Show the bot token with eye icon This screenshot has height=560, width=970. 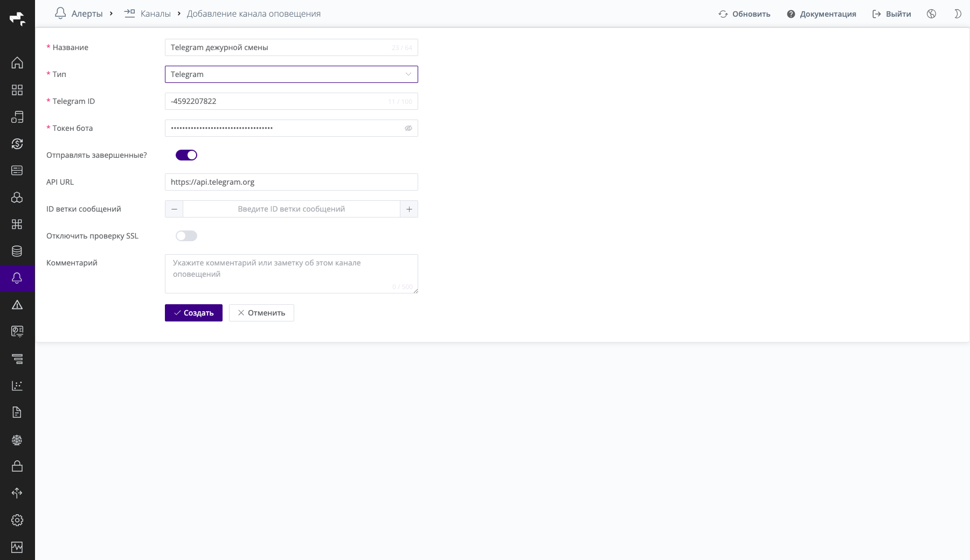click(408, 128)
